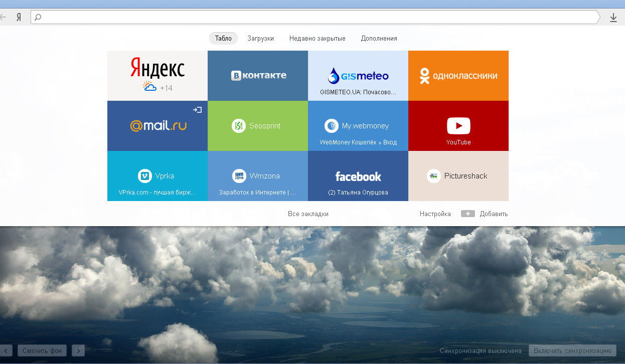Viewport: 625px width, 364px height.
Task: Open the downloads arrow icon
Action: coord(613,18)
